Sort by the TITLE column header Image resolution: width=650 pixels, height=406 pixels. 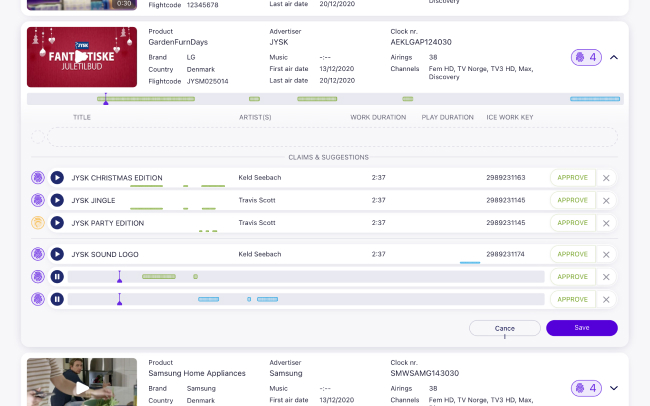pos(82,117)
